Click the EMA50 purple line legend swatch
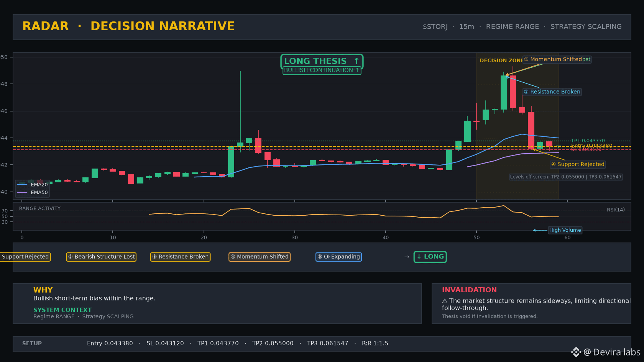Viewport: 644px width, 362px height. (x=22, y=192)
